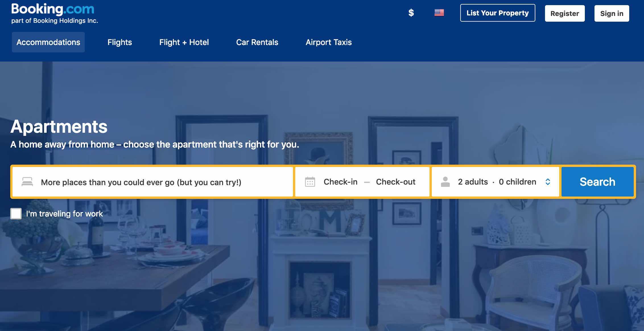
Task: Click the accommodation bed icon in search bar
Action: pos(26,181)
